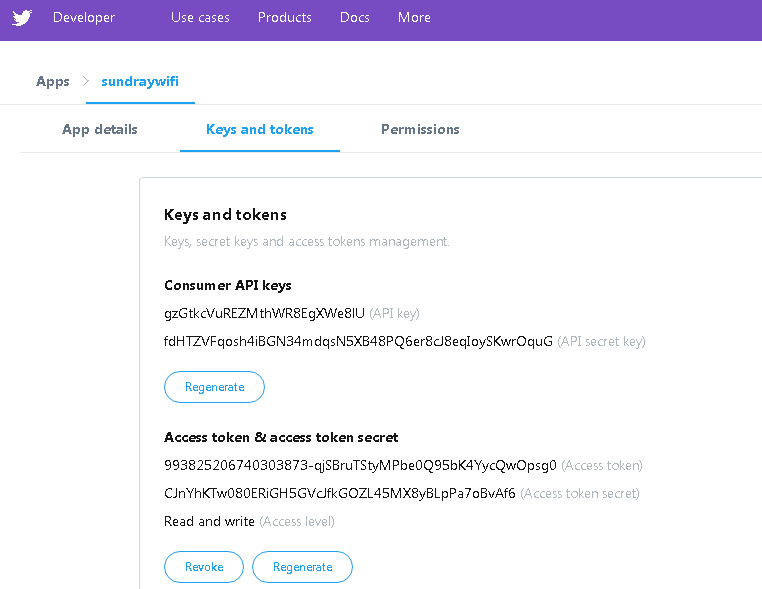
Task: Select the sundraywifi breadcrumb
Action: [x=140, y=81]
